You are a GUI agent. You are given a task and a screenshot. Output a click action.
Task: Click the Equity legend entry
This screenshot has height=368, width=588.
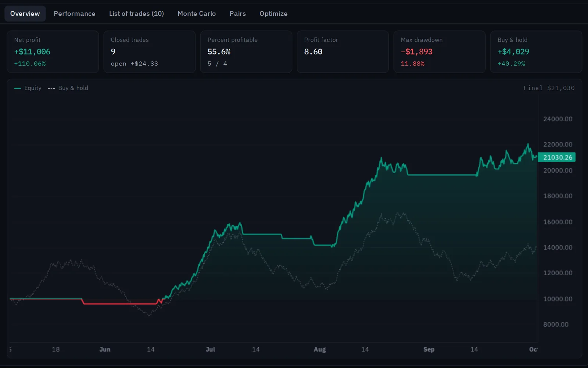point(28,88)
